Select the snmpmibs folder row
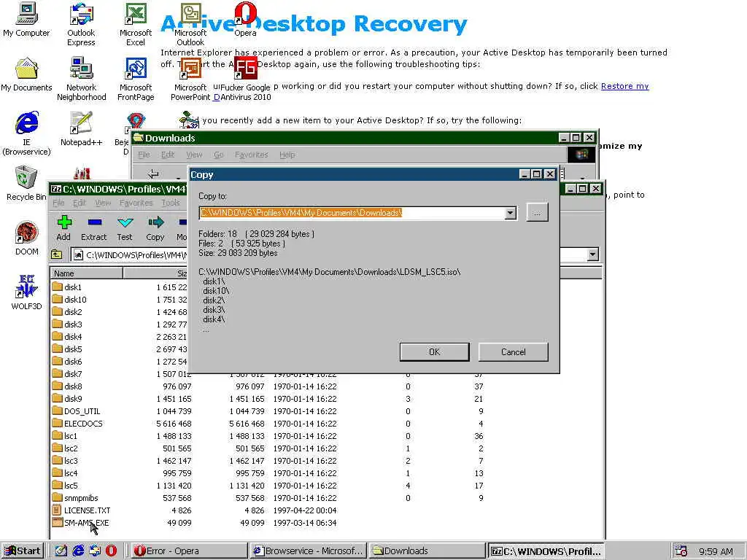747x560 pixels. point(267,497)
